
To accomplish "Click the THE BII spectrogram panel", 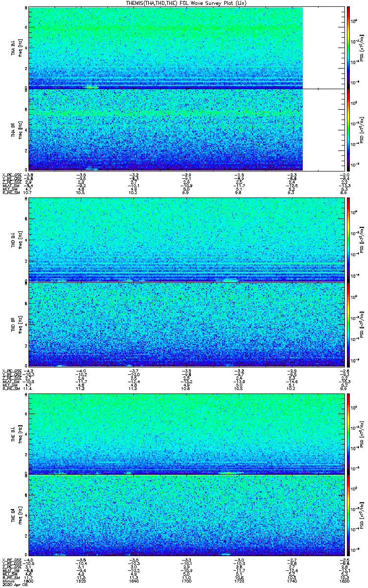I will click(x=185, y=515).
